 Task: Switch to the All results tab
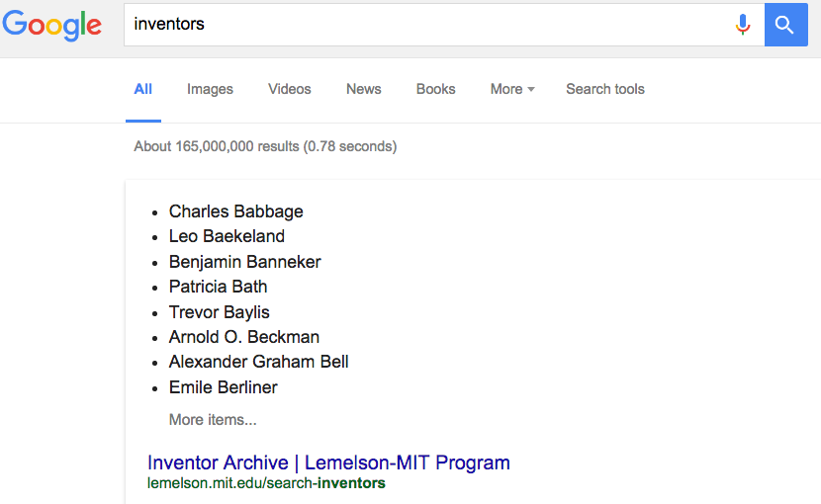coord(143,89)
